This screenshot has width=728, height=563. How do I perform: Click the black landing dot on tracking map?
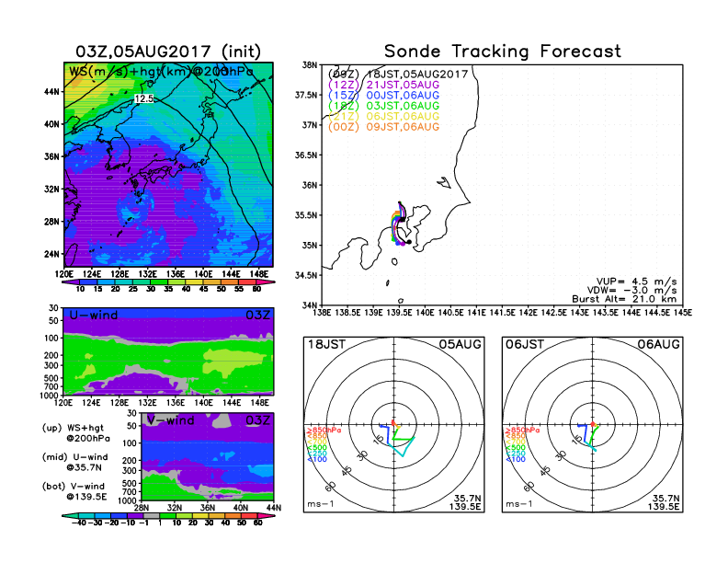pos(409,242)
